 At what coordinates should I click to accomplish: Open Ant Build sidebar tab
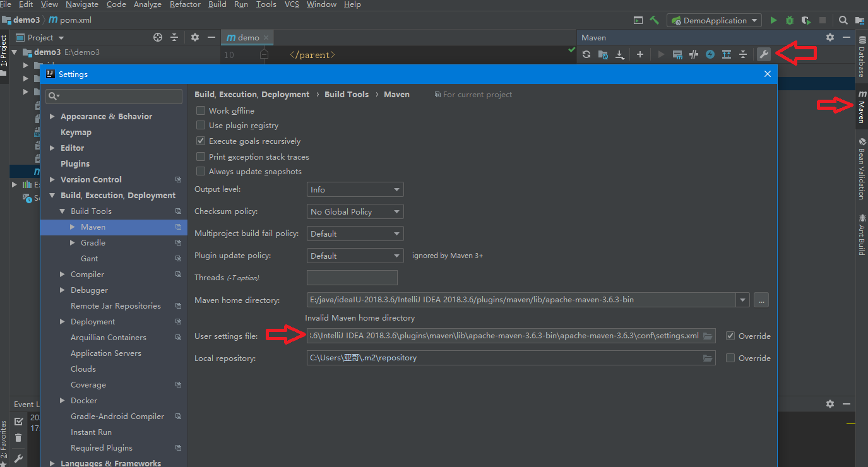(x=862, y=235)
